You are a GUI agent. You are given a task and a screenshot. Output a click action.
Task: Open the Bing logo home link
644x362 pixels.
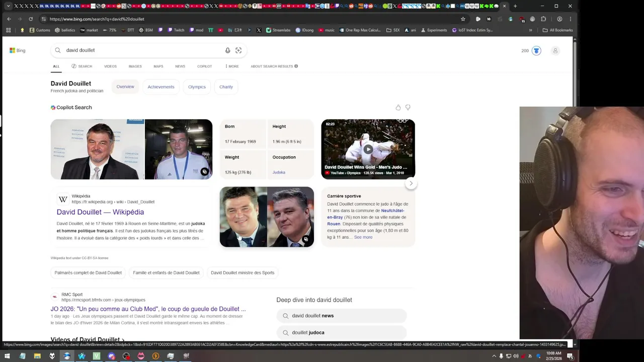tap(17, 50)
